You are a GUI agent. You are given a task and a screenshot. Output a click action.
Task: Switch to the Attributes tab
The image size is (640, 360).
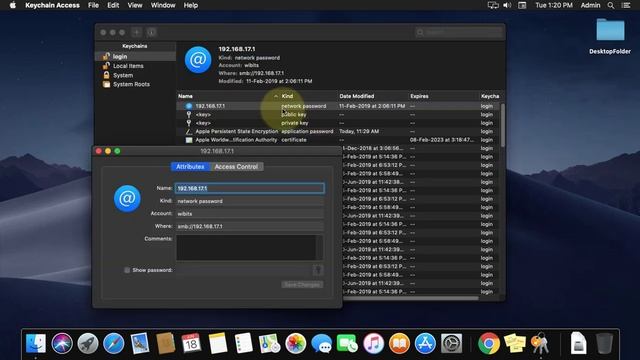(190, 167)
